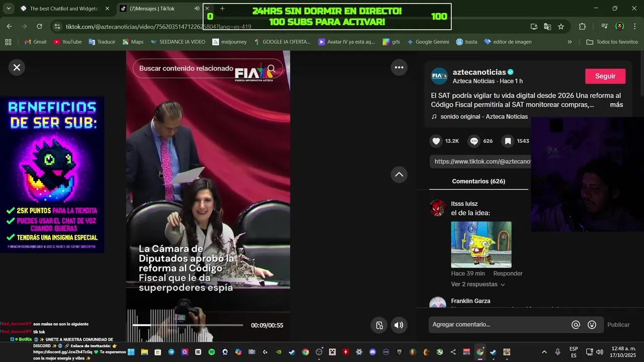Open the three-dot more options menu on video
Image resolution: width=644 pixels, height=362 pixels.
tap(399, 67)
